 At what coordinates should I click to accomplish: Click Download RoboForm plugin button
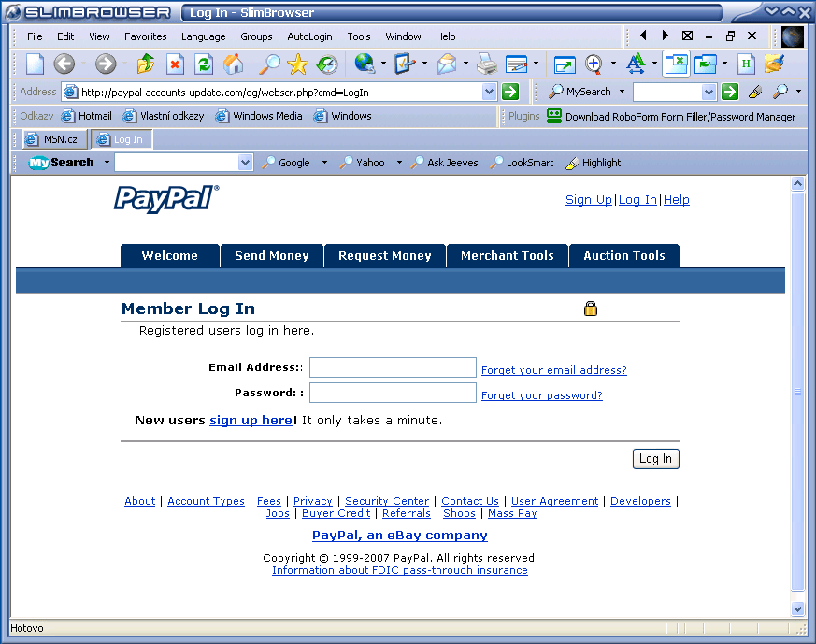click(x=671, y=117)
